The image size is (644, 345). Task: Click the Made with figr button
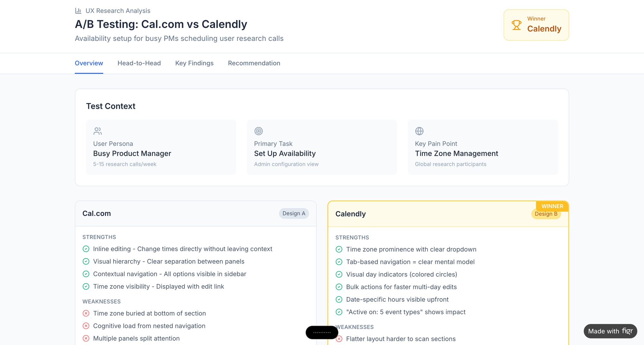pos(610,331)
